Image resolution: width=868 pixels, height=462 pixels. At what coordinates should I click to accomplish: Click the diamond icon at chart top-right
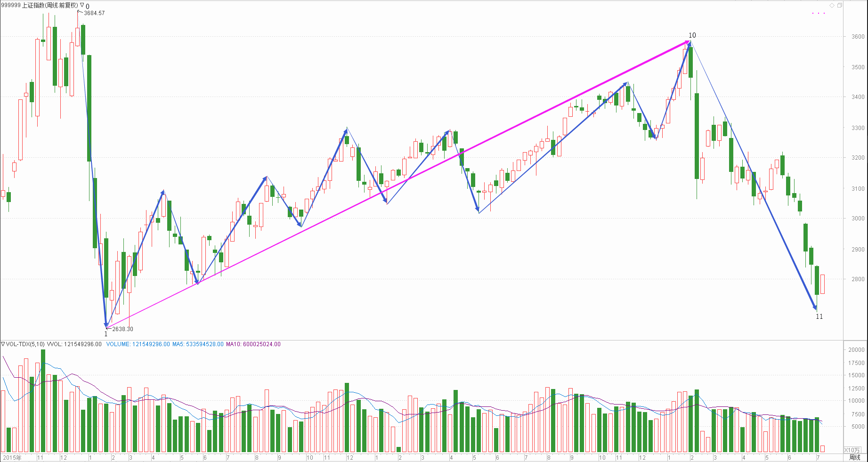click(x=832, y=5)
